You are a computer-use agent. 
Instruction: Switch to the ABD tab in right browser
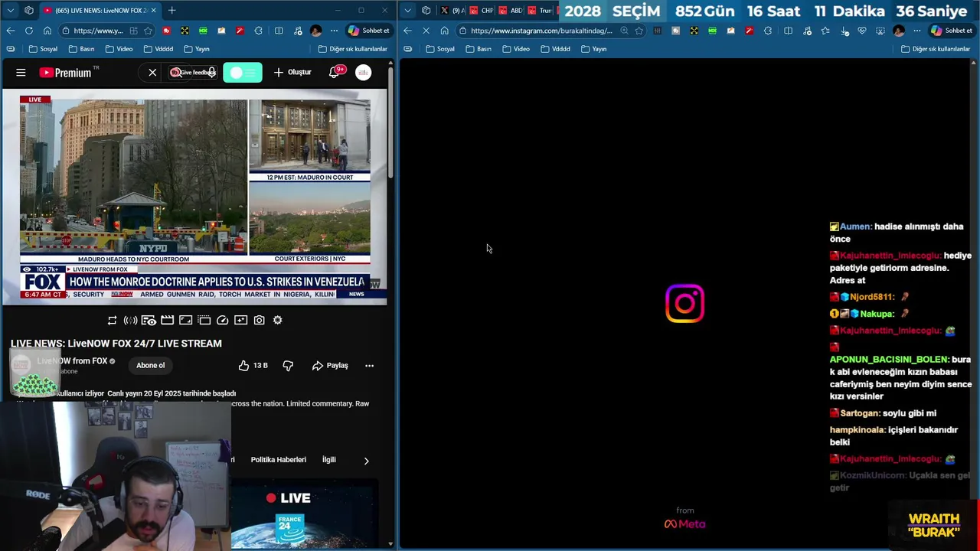pyautogui.click(x=511, y=10)
